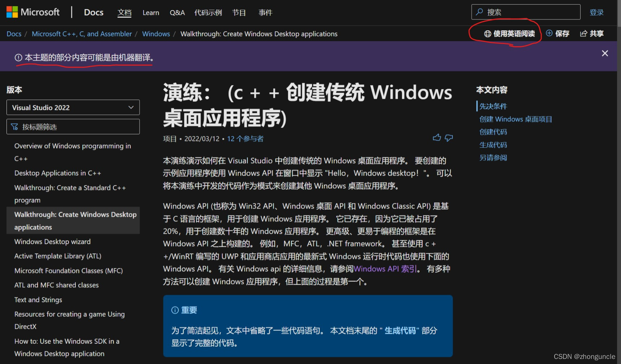Click the filter funnel icon

pos(14,127)
